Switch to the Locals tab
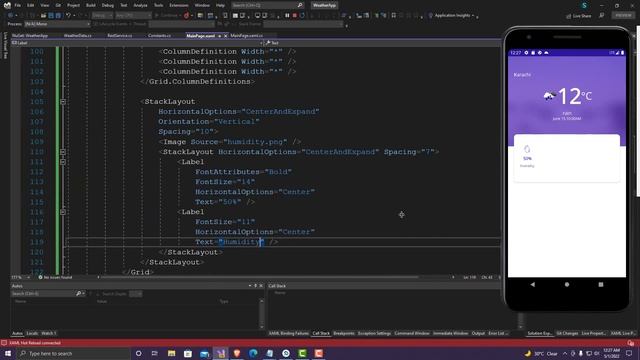Viewport: 640px width, 360px height. 32,333
